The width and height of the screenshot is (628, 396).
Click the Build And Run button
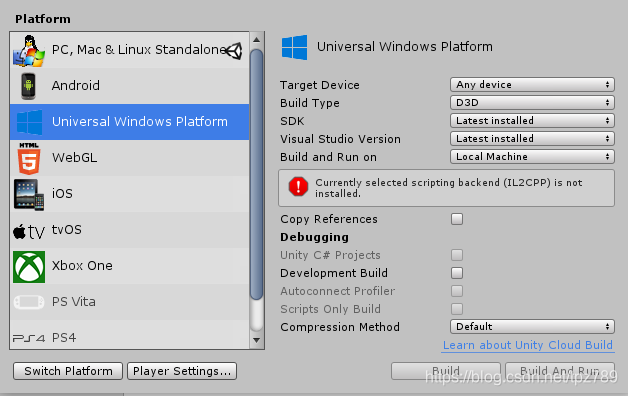tap(560, 371)
